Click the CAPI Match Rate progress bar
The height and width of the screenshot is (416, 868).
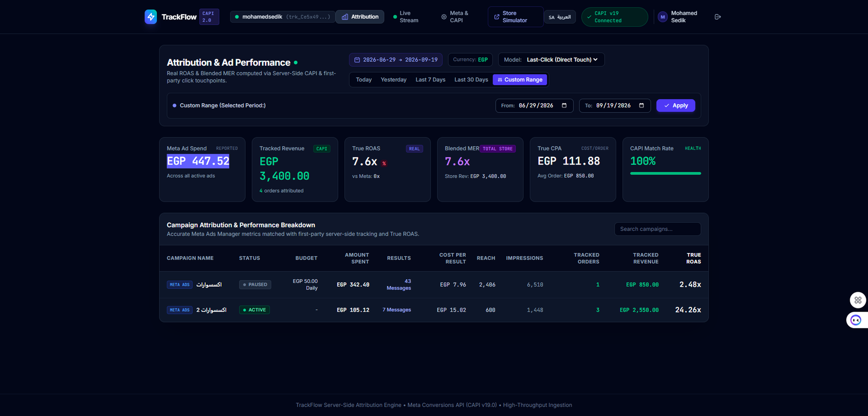(666, 173)
